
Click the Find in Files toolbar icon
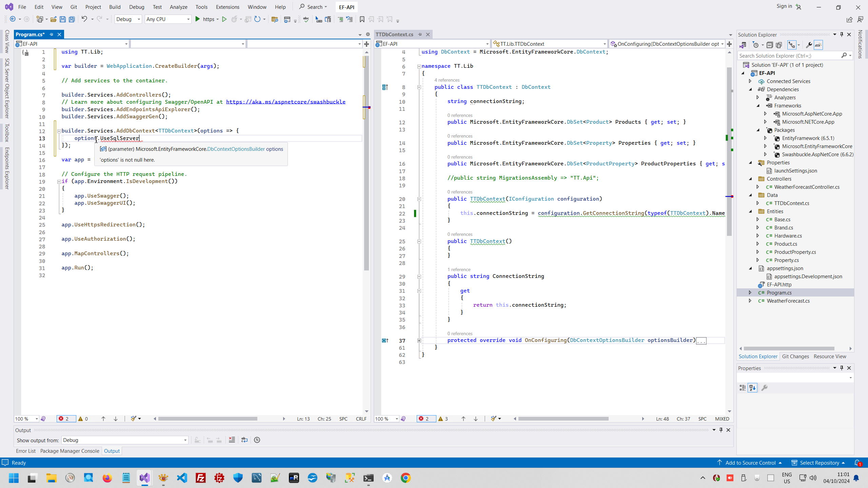pos(275,19)
